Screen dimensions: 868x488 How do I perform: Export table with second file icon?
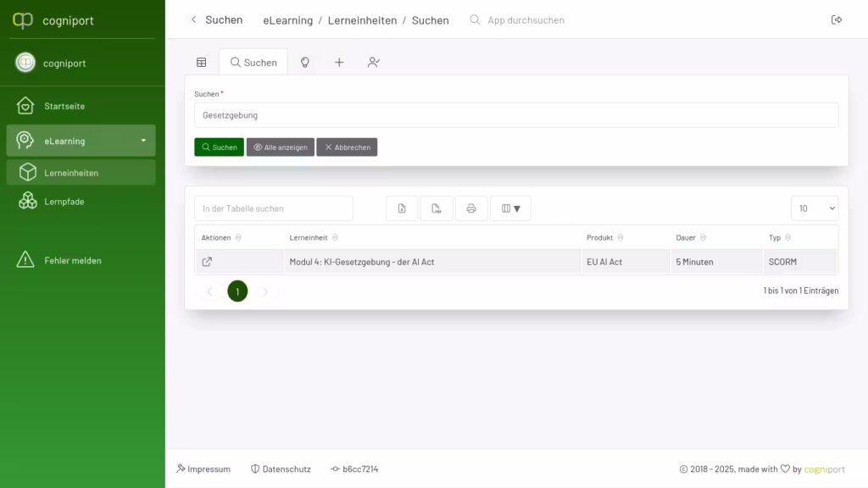[437, 208]
